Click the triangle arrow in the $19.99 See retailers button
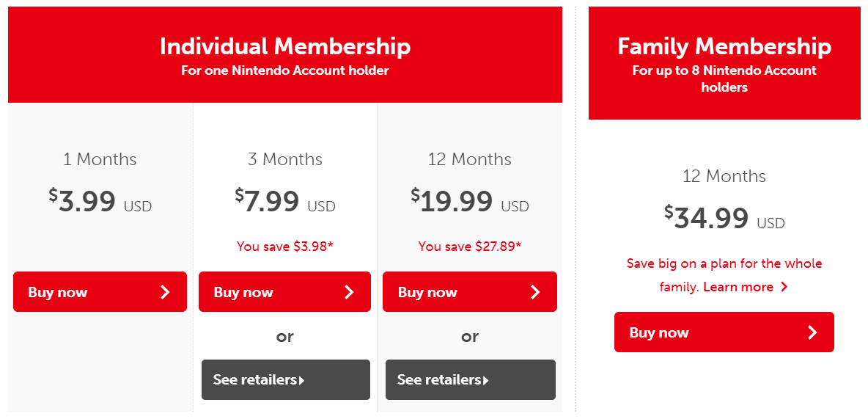This screenshot has height=419, width=868. [x=486, y=380]
